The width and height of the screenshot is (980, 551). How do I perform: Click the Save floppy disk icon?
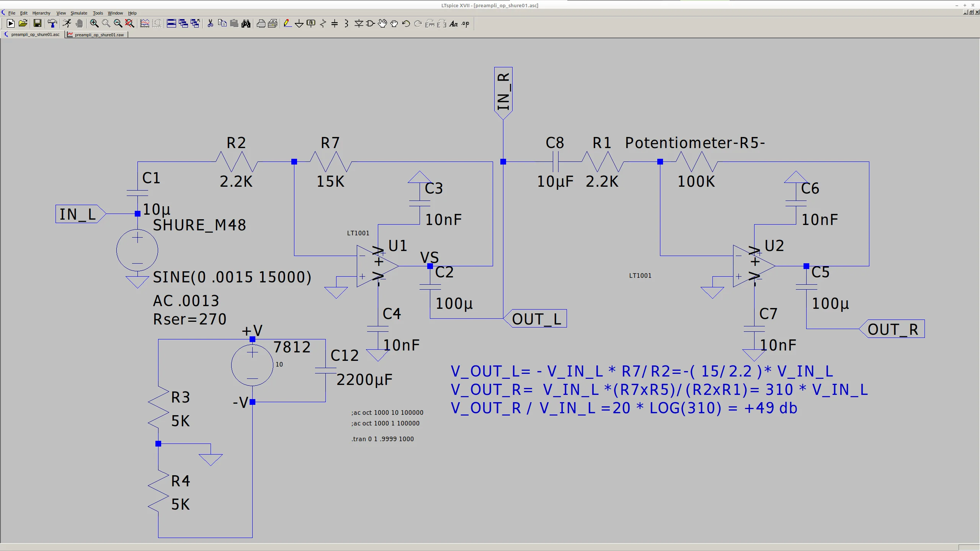[x=37, y=24]
